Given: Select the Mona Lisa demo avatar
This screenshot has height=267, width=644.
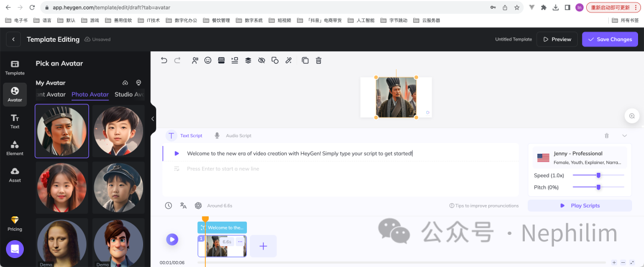Looking at the screenshot, I should pos(62,243).
